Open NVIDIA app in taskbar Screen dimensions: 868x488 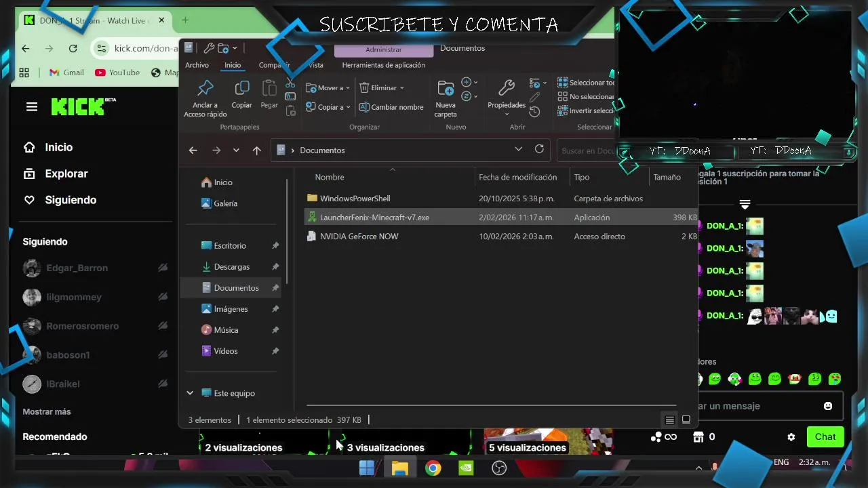tap(466, 468)
